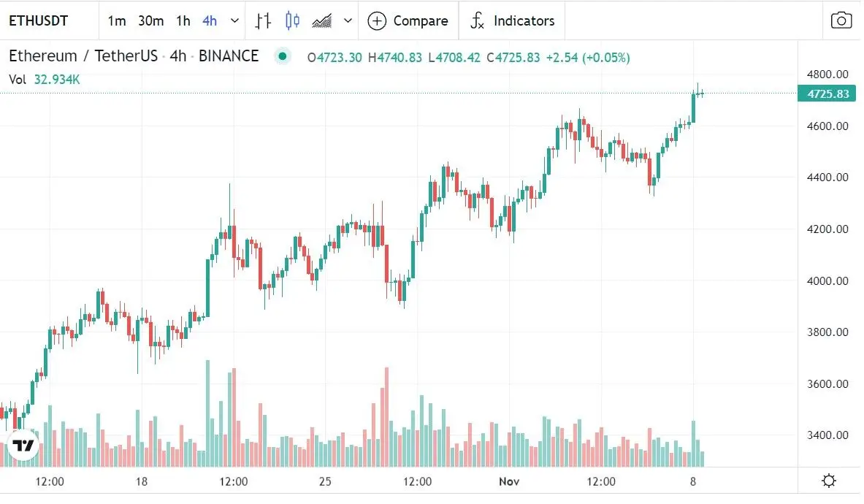Select the 4h timeframe
864x504 pixels.
click(210, 20)
